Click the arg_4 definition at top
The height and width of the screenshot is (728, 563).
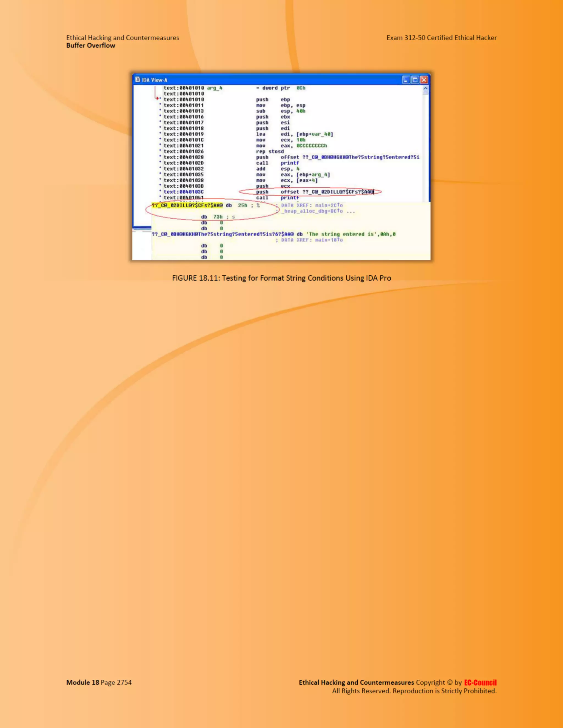pos(214,88)
